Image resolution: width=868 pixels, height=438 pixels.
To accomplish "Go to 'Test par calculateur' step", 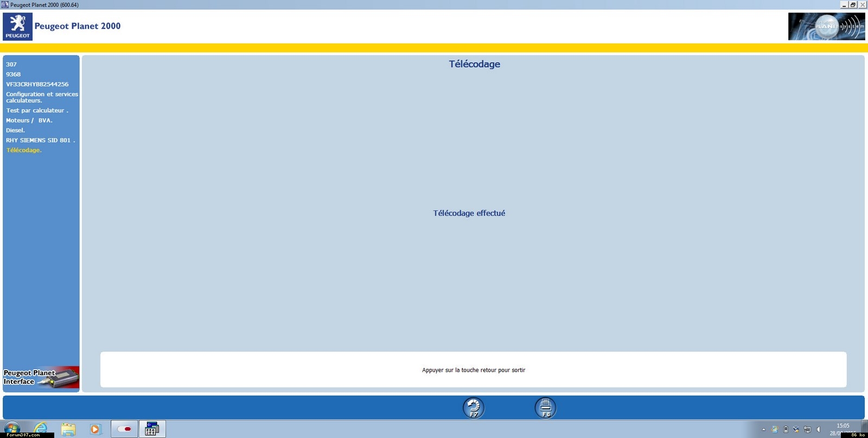I will pyautogui.click(x=37, y=111).
